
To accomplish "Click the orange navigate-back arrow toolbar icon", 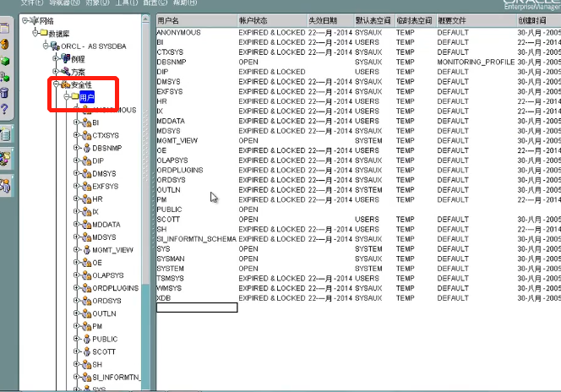I will pos(5,44).
